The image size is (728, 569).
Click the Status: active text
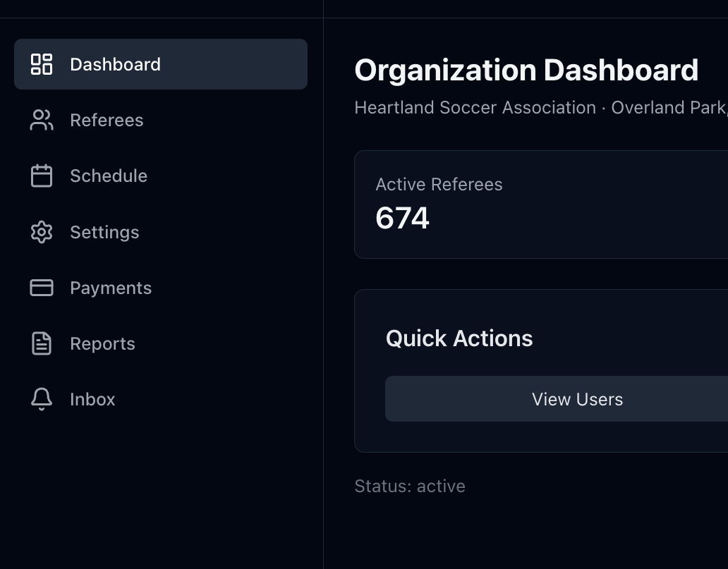410,486
